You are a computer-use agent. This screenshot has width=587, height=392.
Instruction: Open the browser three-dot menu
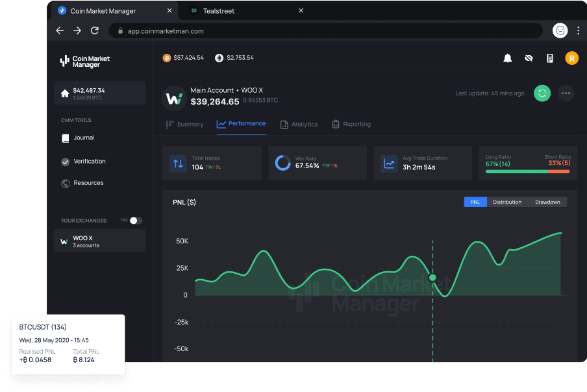[578, 31]
